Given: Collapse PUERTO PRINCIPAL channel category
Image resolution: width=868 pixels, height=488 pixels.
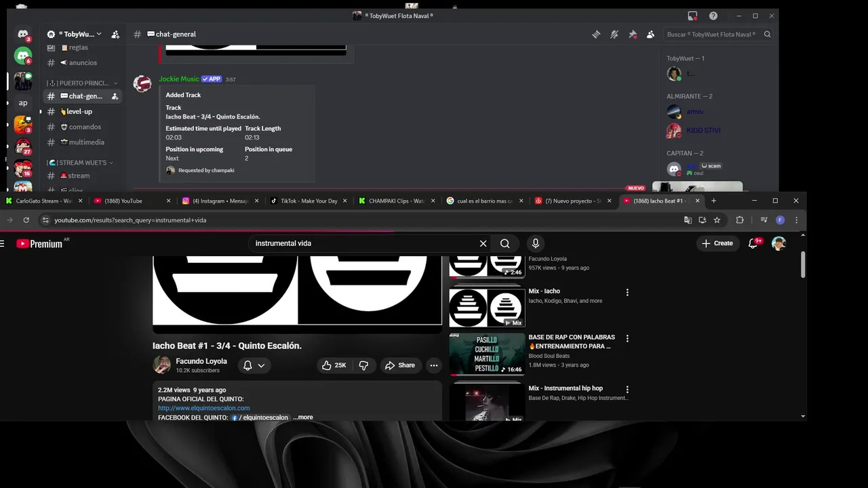Looking at the screenshot, I should tap(83, 83).
